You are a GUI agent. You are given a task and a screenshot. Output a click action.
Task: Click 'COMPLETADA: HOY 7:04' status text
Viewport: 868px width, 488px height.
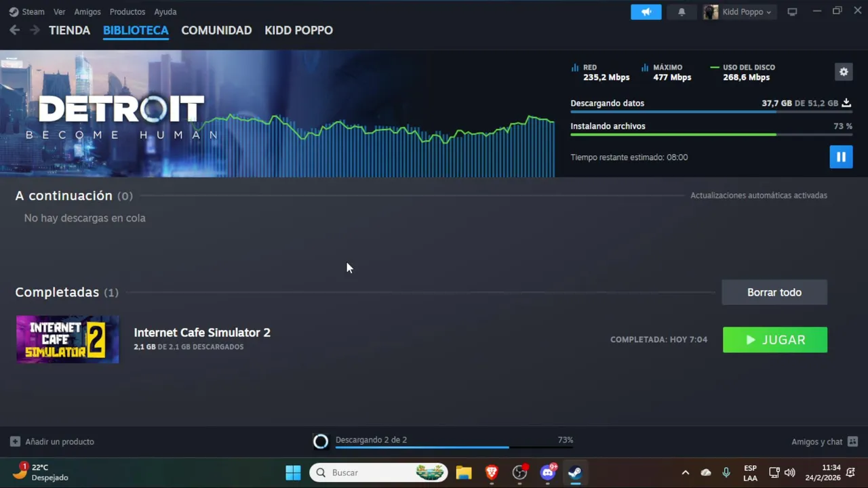(658, 340)
